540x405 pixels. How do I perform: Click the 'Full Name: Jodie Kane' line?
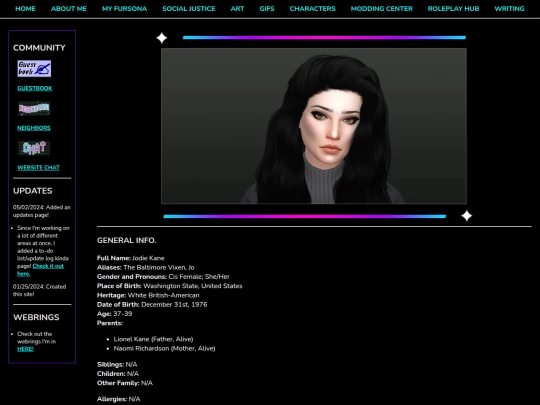click(131, 258)
